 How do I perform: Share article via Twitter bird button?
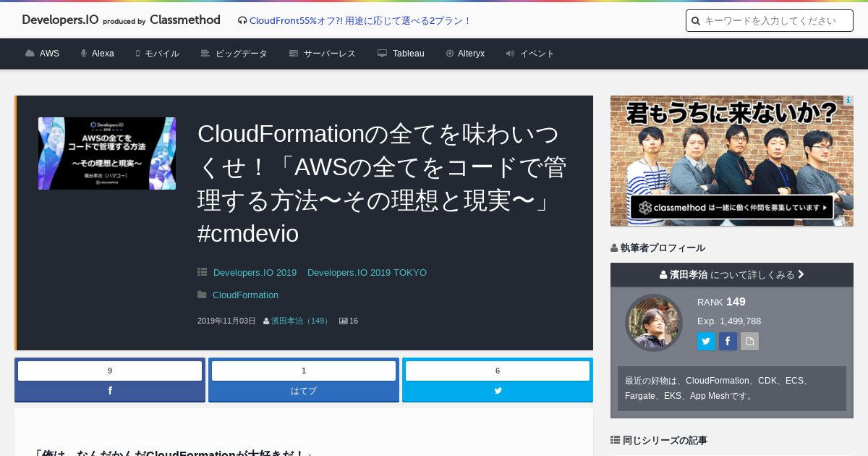coord(498,391)
